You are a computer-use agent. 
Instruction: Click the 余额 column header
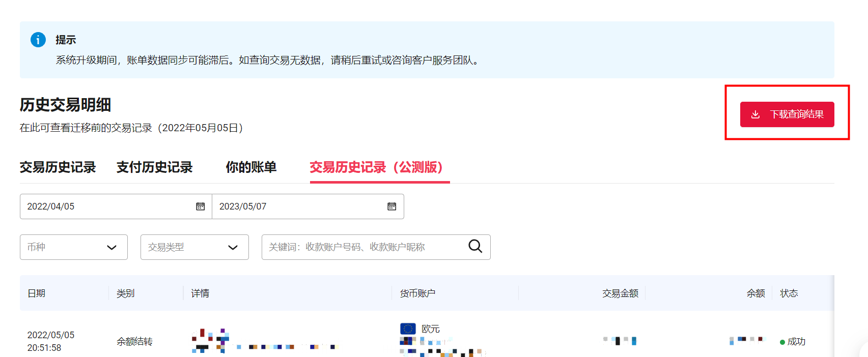click(756, 293)
